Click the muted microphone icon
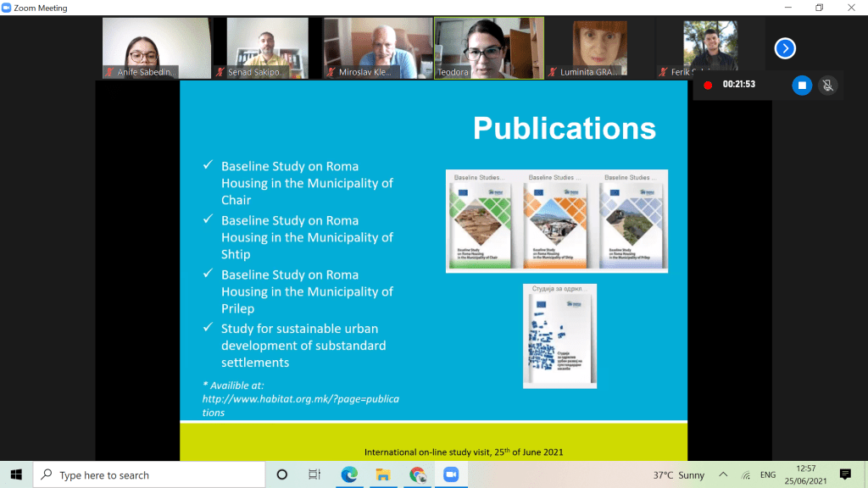Viewport: 868px width, 488px height. point(828,85)
